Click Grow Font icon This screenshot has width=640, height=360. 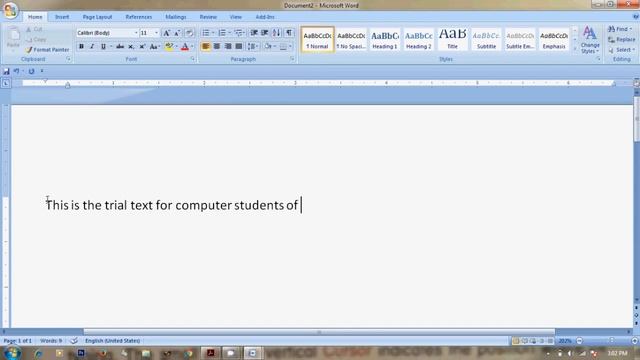coord(167,33)
